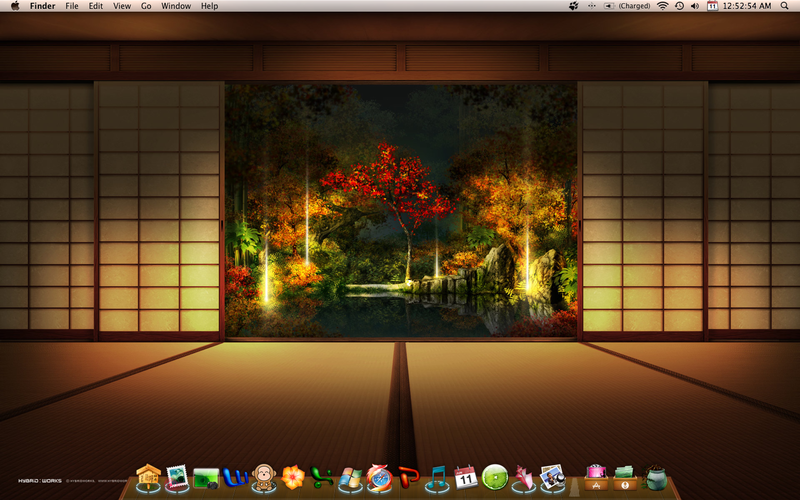Open the Go menu
This screenshot has width=800, height=500.
[x=146, y=6]
